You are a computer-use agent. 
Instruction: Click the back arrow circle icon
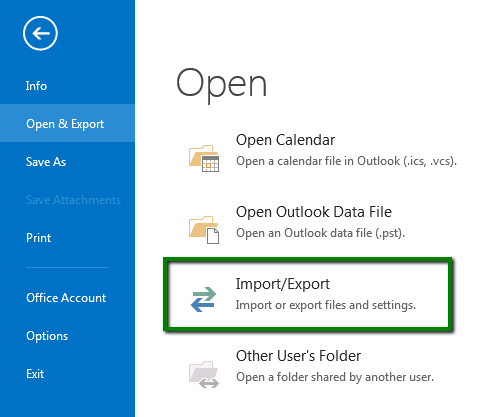tap(40, 33)
